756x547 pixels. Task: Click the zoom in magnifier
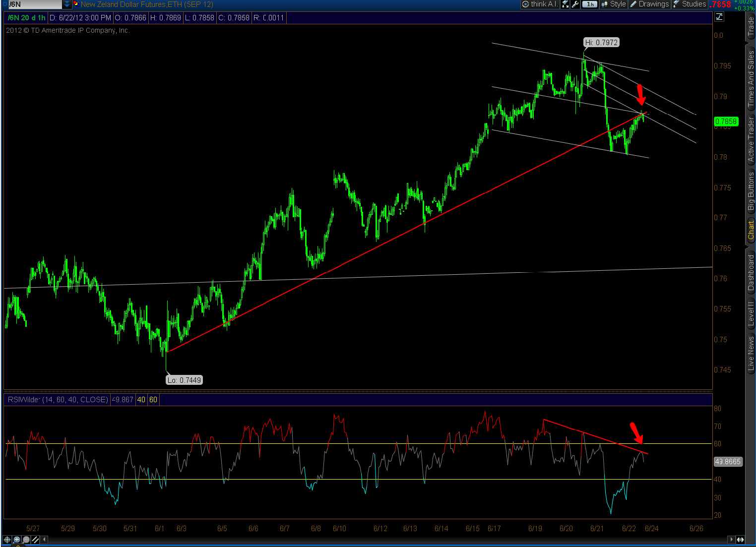[17, 540]
